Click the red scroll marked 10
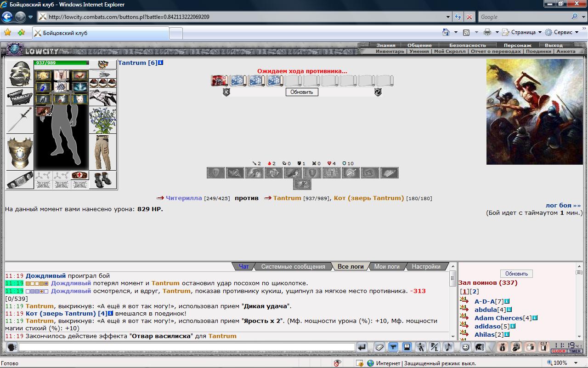Image resolution: width=588 pixels, height=368 pixels. (x=220, y=80)
